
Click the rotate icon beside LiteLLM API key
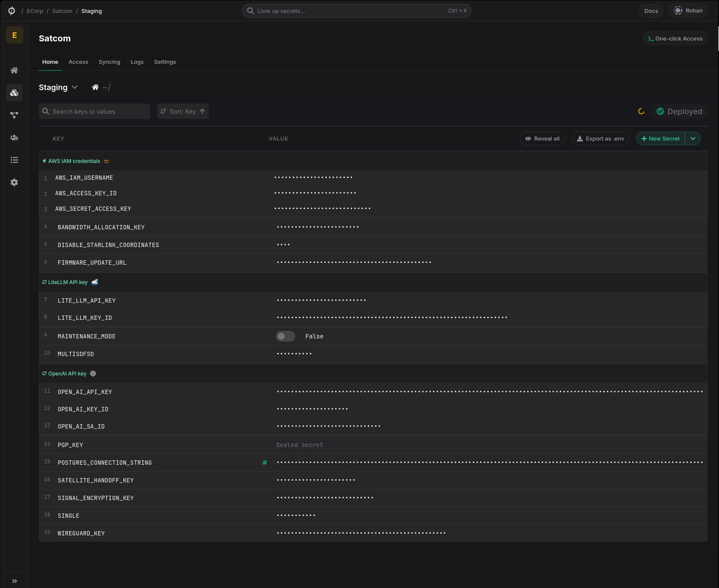(x=44, y=282)
